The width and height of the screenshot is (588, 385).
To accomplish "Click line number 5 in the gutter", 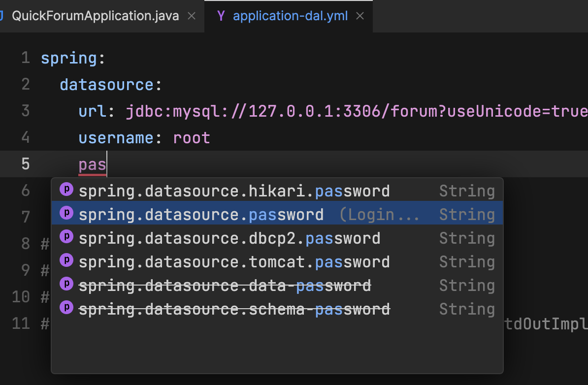I will pyautogui.click(x=25, y=164).
